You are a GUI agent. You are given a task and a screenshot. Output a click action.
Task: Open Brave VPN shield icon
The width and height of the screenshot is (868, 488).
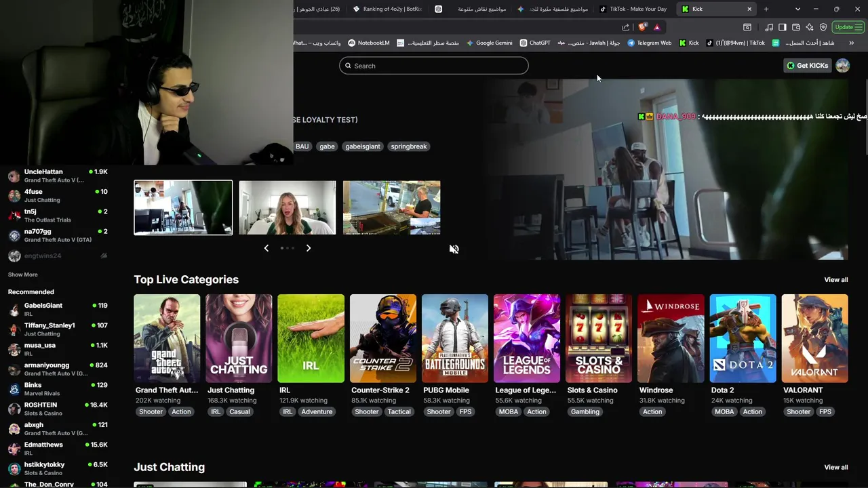click(x=823, y=27)
